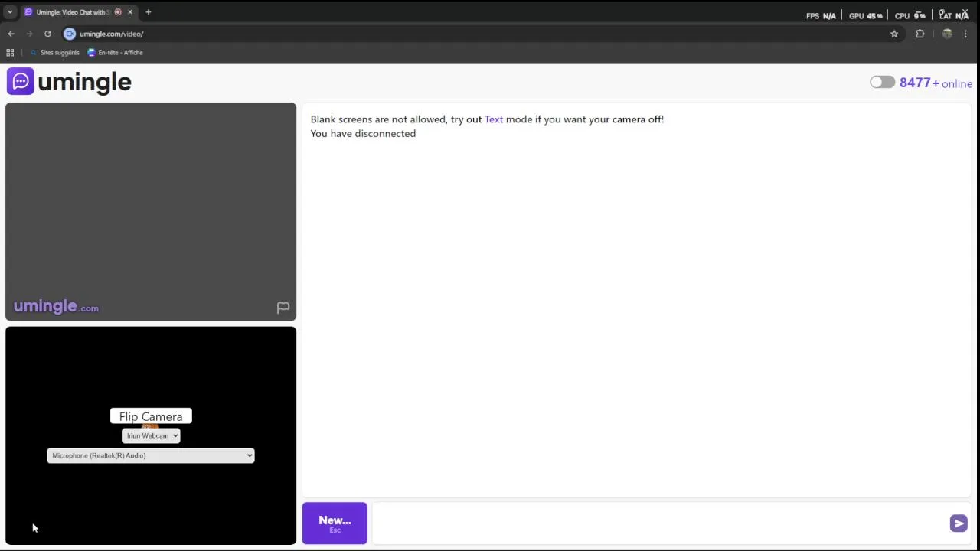Open the apps grid in bookmarks bar
The height and width of the screenshot is (551, 980).
(x=10, y=53)
